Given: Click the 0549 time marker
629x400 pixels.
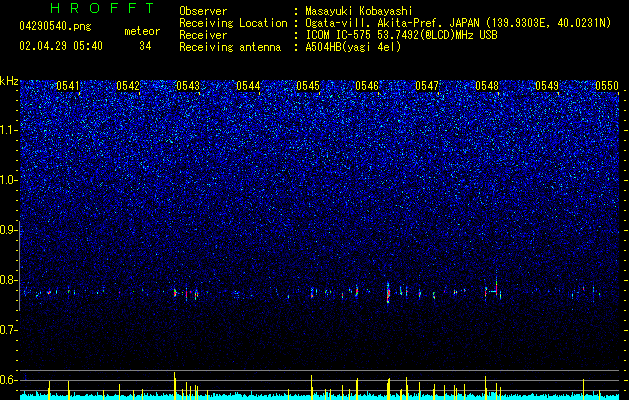Looking at the screenshot, I should [x=547, y=86].
